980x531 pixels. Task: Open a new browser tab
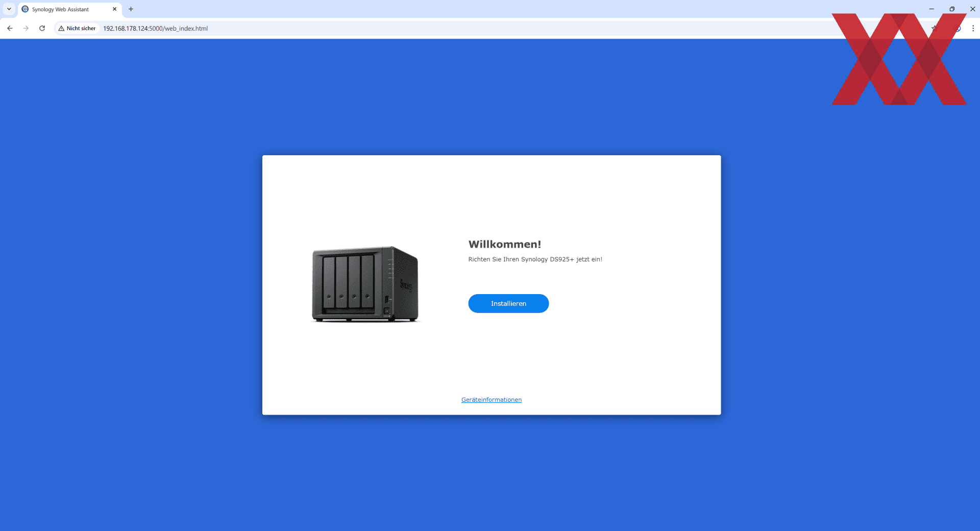[x=131, y=9]
